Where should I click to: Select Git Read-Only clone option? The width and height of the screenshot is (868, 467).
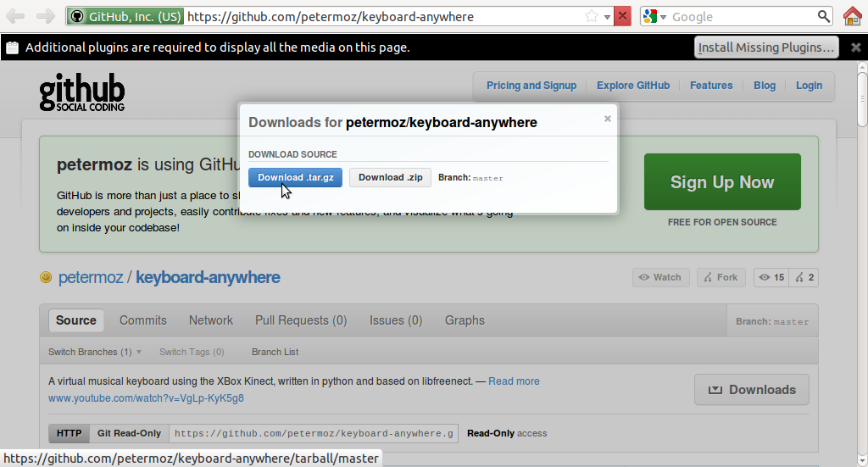tap(129, 433)
